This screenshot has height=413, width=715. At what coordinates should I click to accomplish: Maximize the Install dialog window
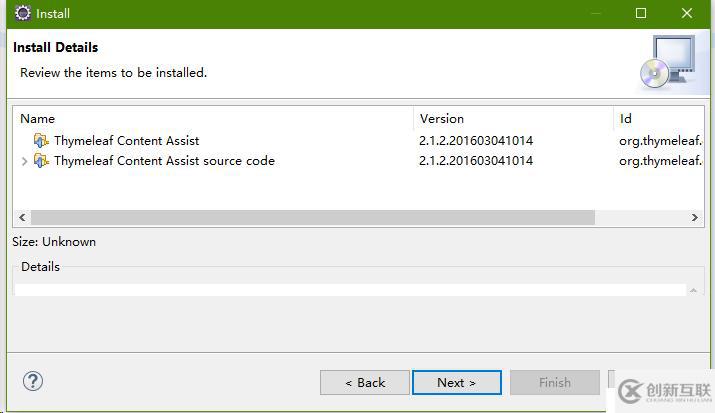[x=641, y=13]
